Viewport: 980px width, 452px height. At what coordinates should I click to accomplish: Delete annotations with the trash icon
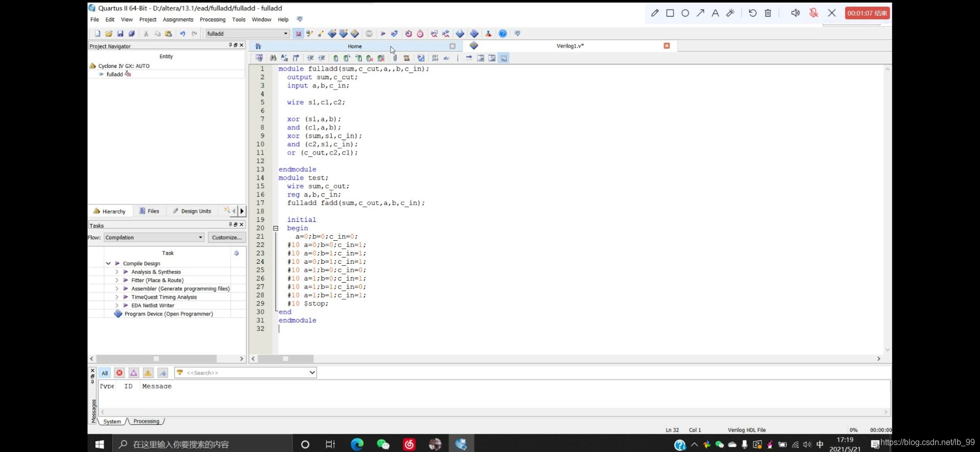point(768,13)
